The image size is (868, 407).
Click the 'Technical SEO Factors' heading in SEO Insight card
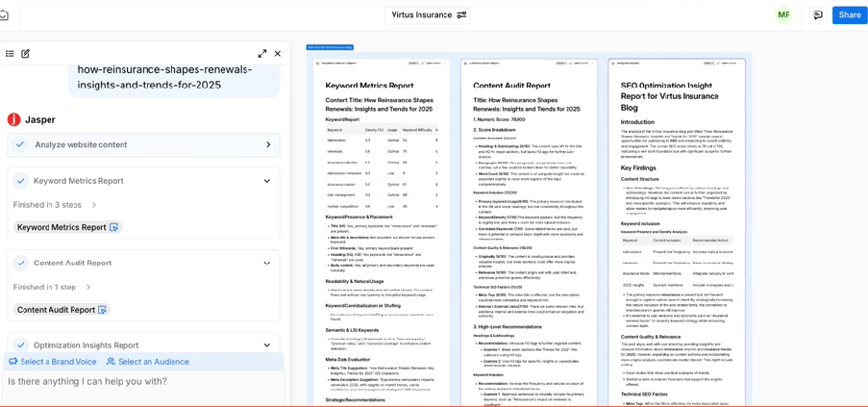click(x=647, y=394)
